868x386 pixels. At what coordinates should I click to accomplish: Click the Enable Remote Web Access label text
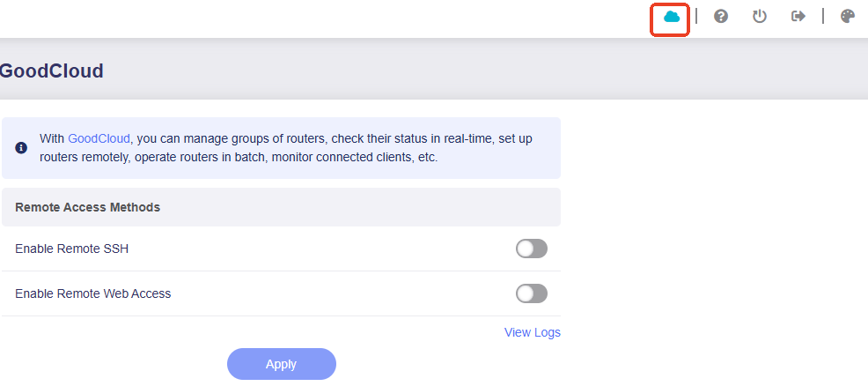tap(93, 293)
